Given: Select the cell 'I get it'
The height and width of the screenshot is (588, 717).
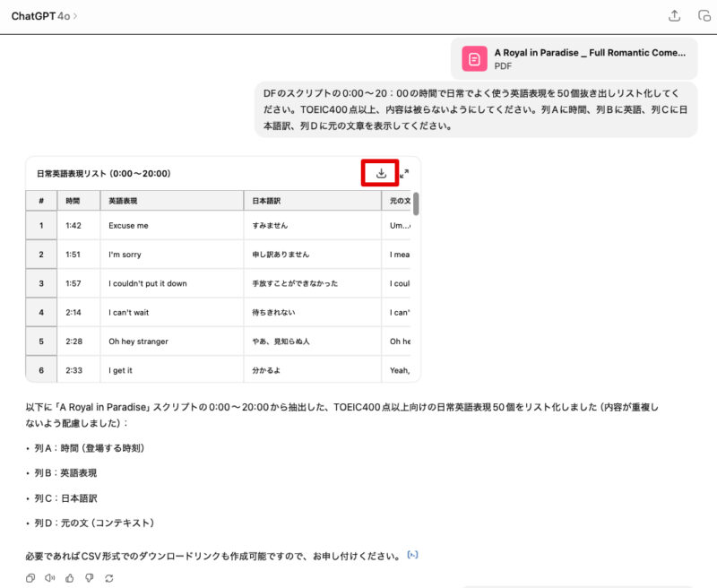Looking at the screenshot, I should click(172, 369).
